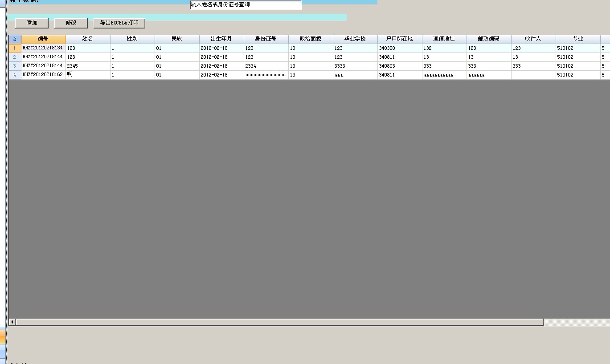This screenshot has height=364, width=610.
Task: Click the 导出EXCEL&打印 button
Action: pyautogui.click(x=119, y=23)
